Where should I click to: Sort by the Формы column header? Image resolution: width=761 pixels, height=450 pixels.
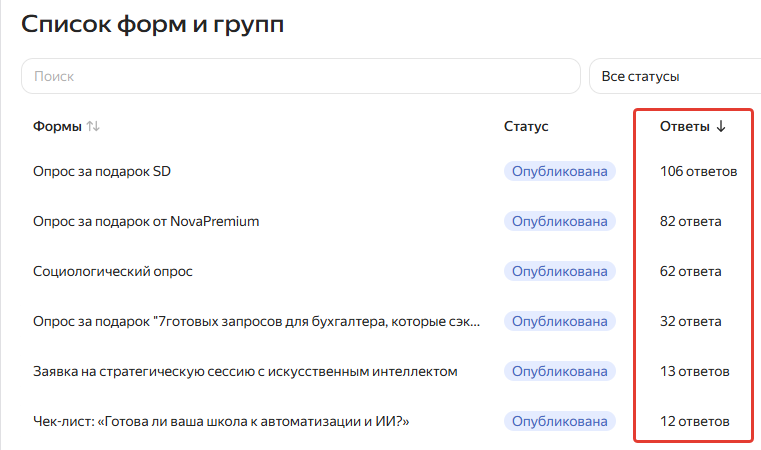[57, 126]
